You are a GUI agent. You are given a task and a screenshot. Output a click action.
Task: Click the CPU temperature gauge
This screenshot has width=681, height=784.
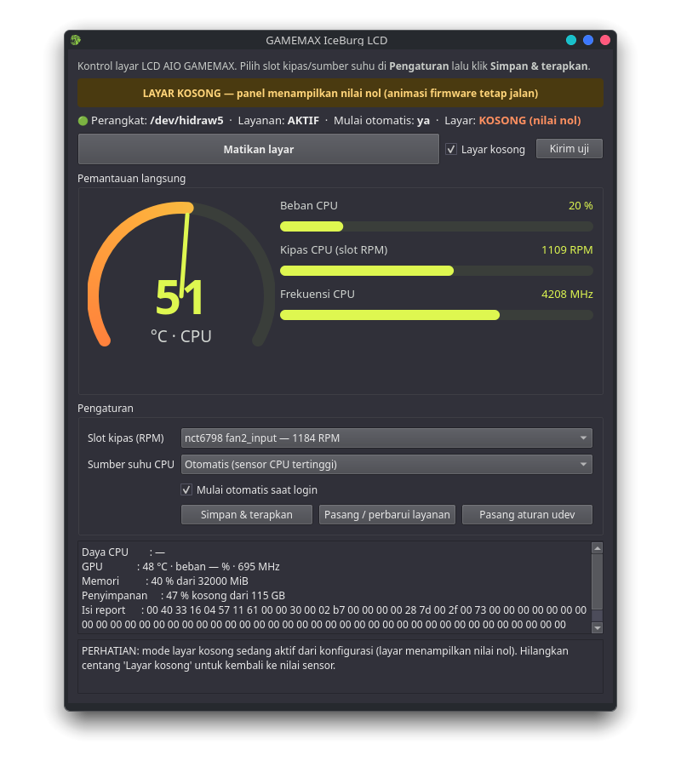tap(180, 274)
